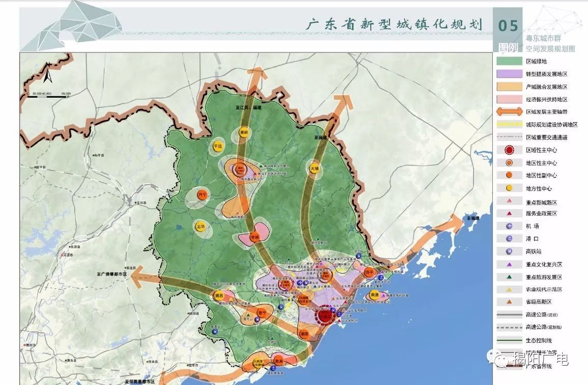Click the 高铁站 rail station legend icon
This screenshot has height=385, width=588.
(509, 252)
